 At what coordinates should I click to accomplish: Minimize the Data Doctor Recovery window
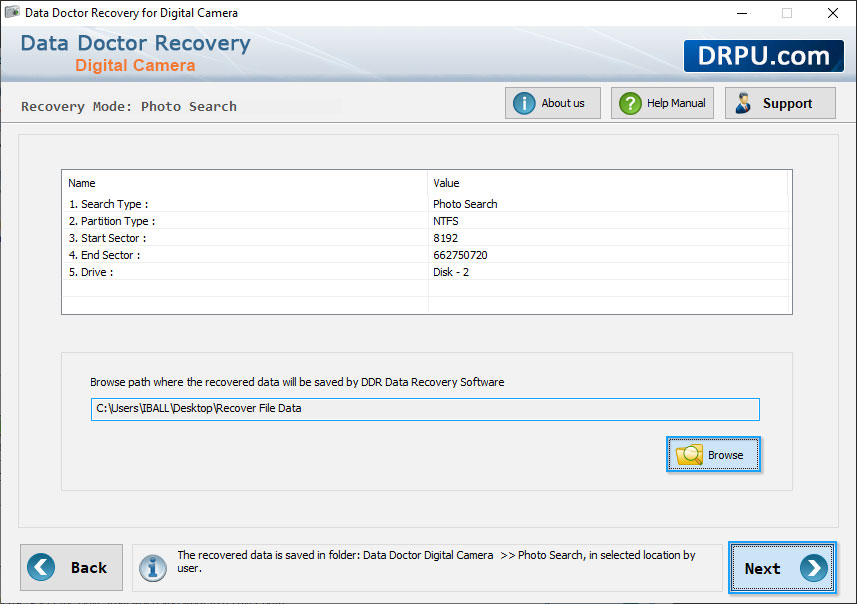click(x=742, y=13)
